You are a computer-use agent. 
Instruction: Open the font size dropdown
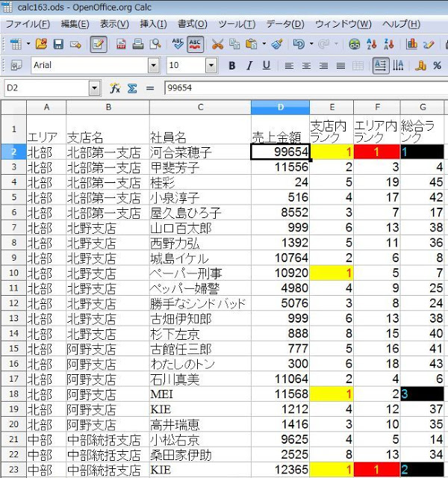point(216,66)
